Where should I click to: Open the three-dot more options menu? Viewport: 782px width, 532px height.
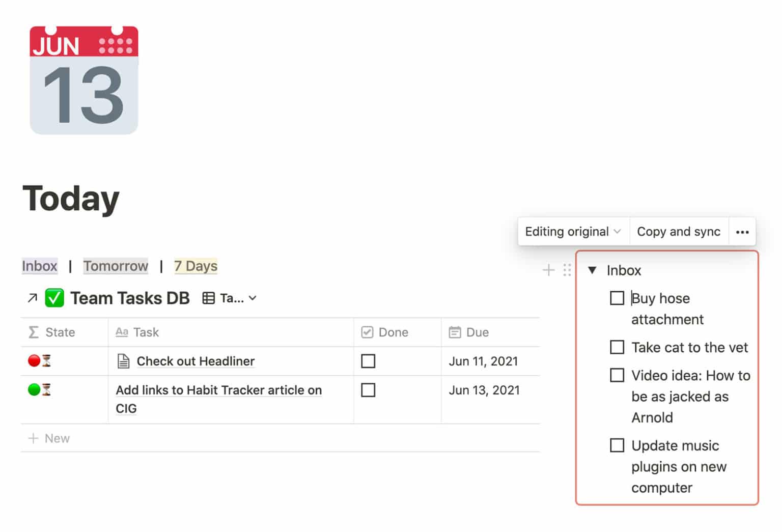742,231
